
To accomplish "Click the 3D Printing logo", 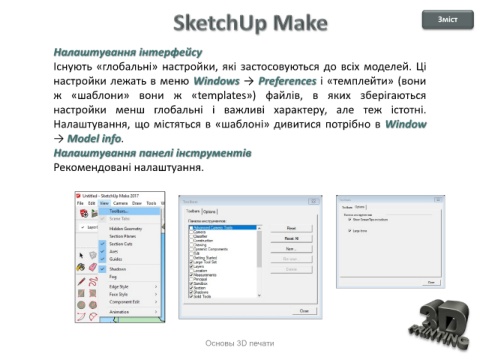I will pos(440,324).
